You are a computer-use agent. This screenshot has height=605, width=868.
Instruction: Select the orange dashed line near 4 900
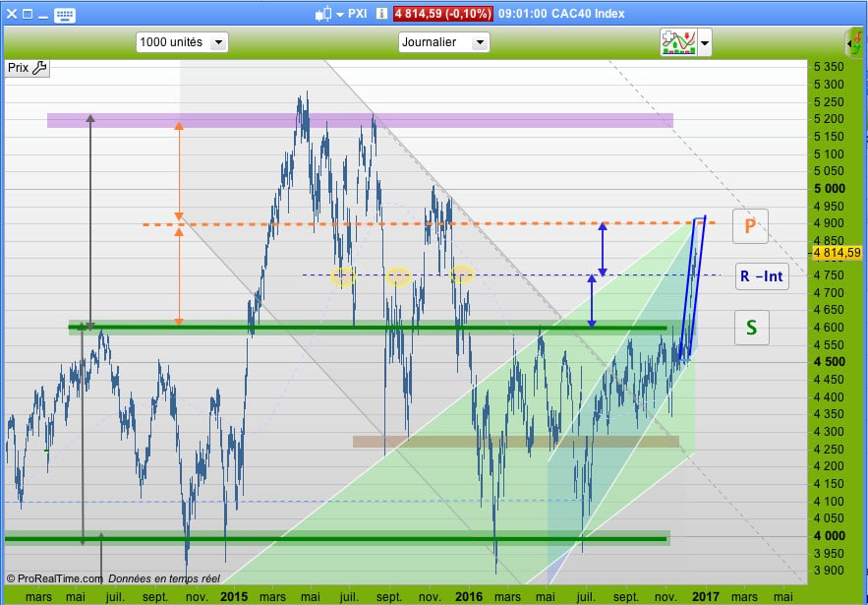pyautogui.click(x=429, y=224)
